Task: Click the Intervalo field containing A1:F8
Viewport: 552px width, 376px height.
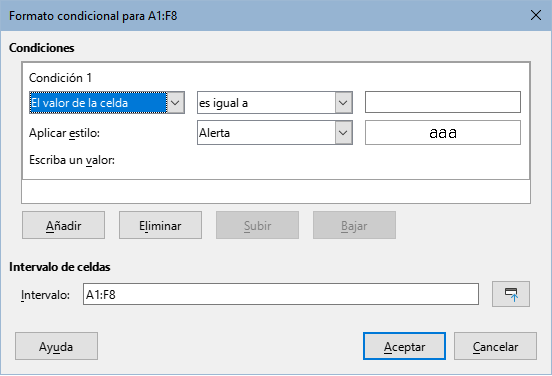Action: pos(281,294)
